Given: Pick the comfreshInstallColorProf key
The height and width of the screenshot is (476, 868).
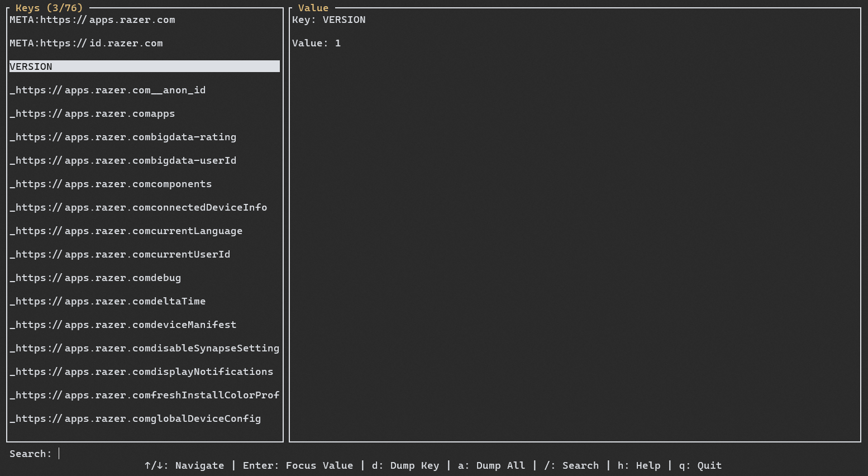Looking at the screenshot, I should coord(145,396).
